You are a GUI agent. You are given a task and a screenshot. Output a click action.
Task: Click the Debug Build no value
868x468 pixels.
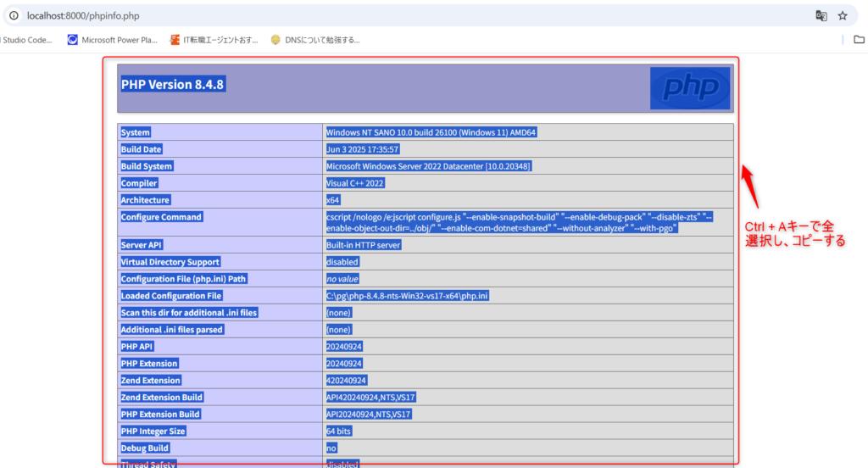click(331, 448)
